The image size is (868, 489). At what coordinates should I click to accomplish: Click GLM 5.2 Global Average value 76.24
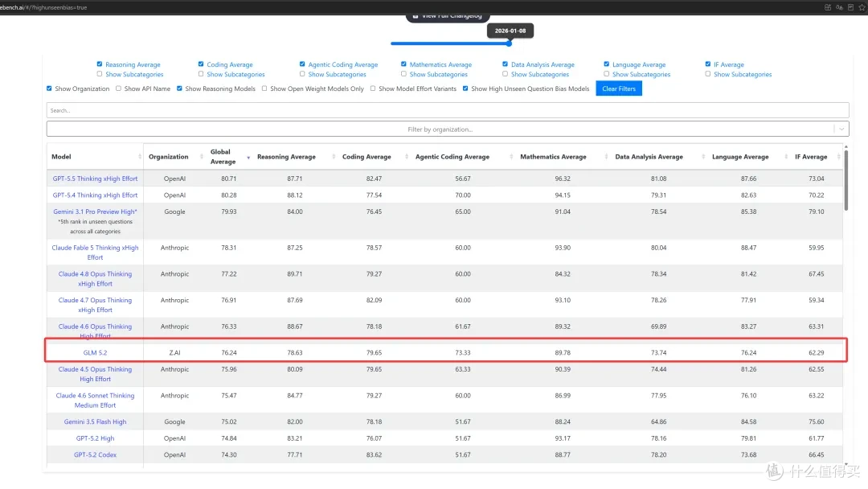229,353
